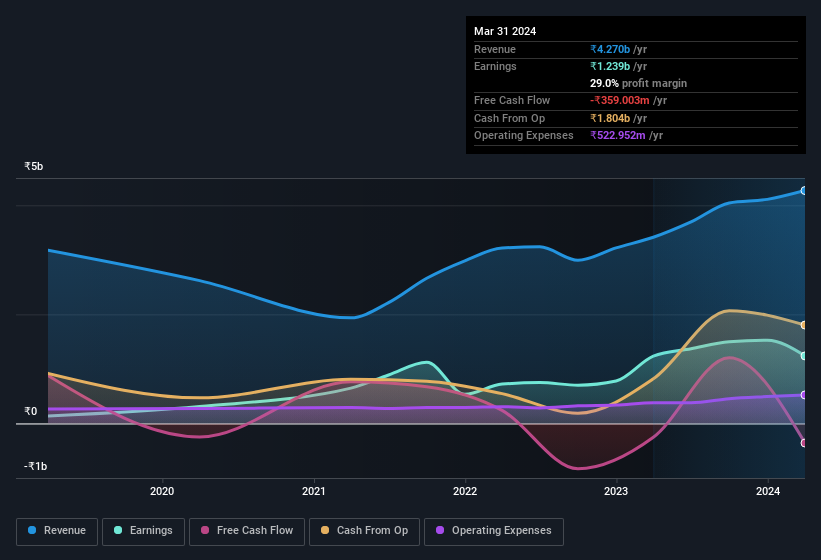Click the teal Earnings endpoint marker
821x560 pixels.
coord(803,356)
